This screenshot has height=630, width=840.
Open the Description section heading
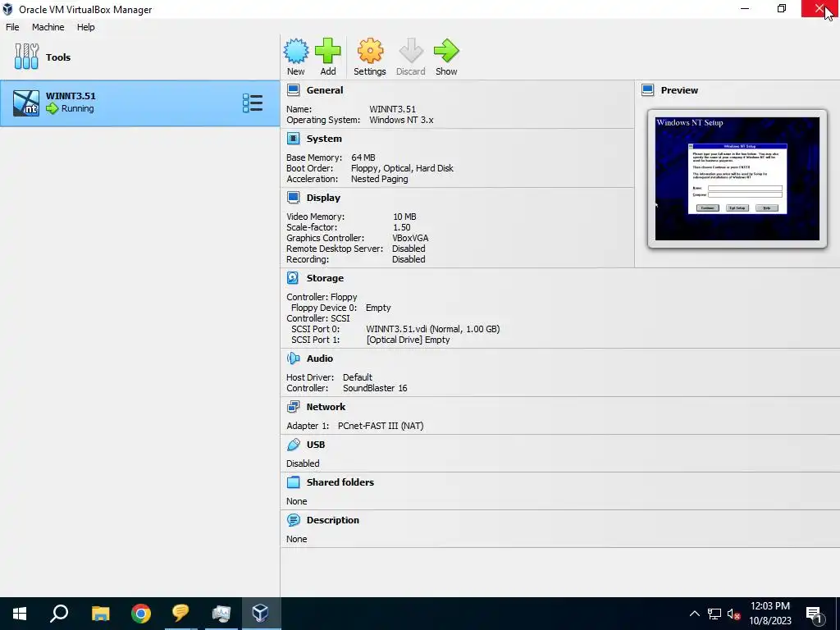pos(333,520)
